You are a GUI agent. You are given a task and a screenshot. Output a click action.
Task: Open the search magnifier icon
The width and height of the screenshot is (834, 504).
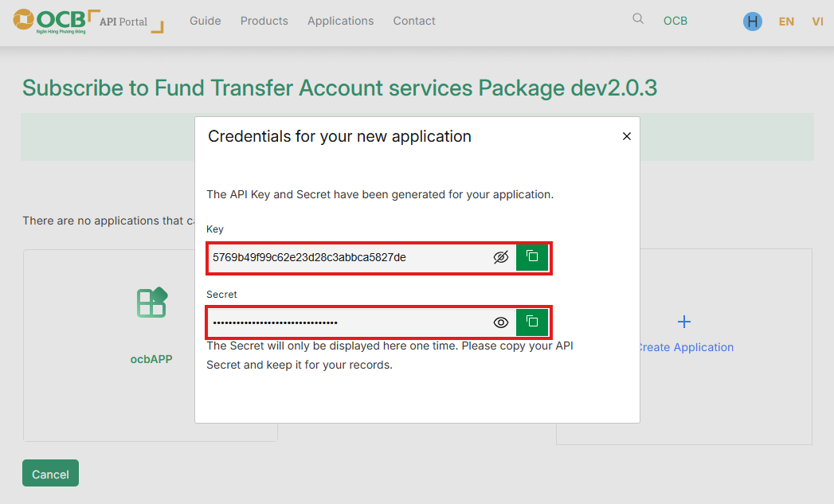638,19
